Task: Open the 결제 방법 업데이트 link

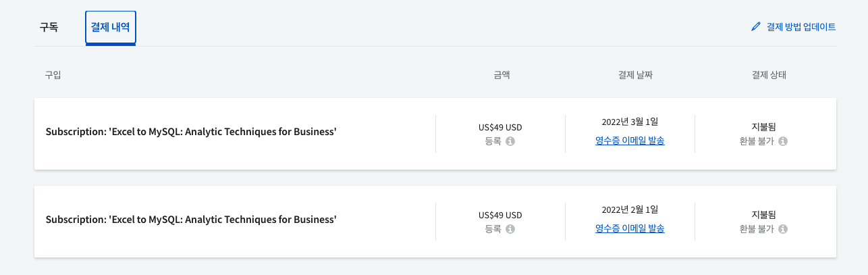Action: pyautogui.click(x=801, y=27)
